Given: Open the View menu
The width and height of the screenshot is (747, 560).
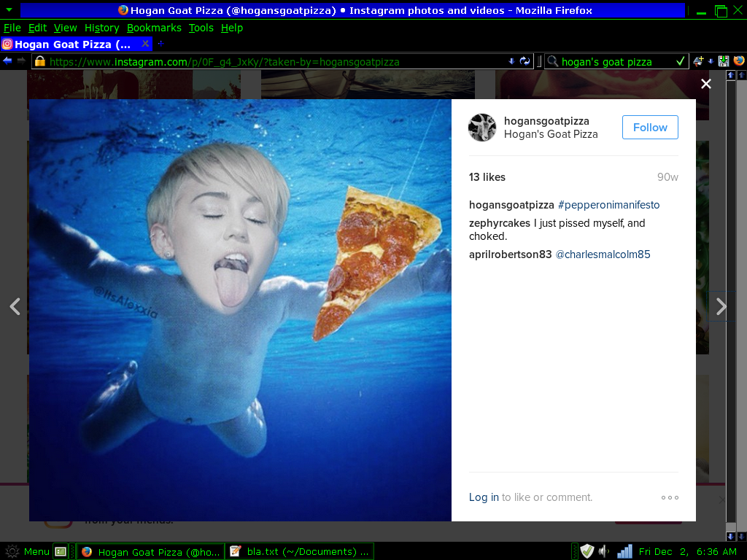Looking at the screenshot, I should [x=65, y=28].
